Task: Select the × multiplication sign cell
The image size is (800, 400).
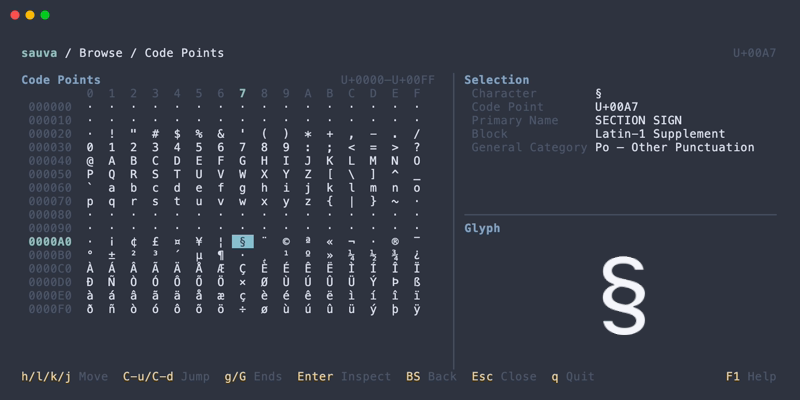Action: [x=242, y=282]
